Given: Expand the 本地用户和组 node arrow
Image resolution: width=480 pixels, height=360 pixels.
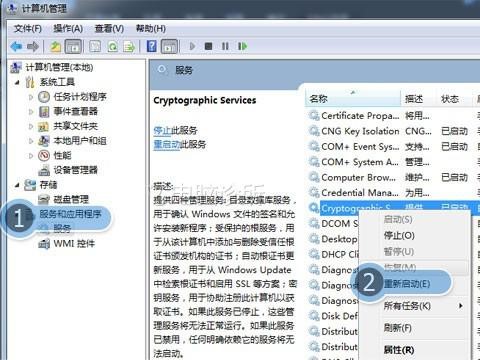Looking at the screenshot, I should [x=31, y=141].
